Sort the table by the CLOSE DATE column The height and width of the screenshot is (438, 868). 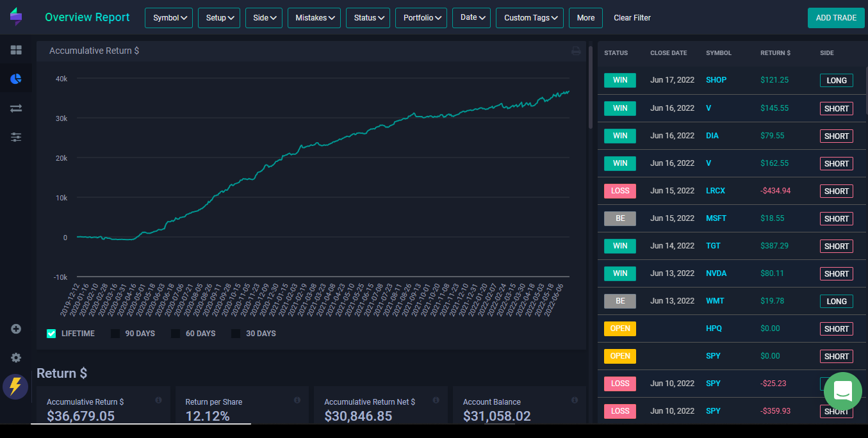pos(668,53)
